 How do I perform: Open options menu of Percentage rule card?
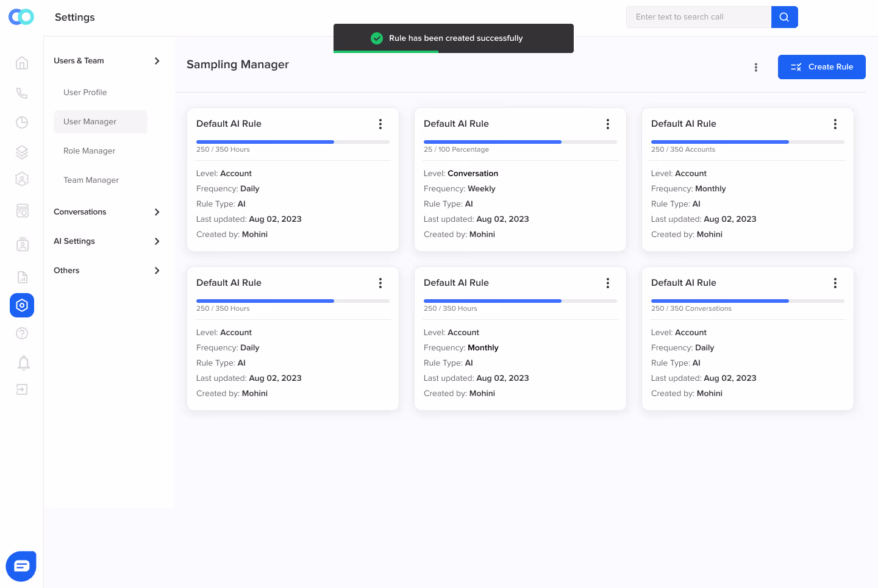[608, 124]
